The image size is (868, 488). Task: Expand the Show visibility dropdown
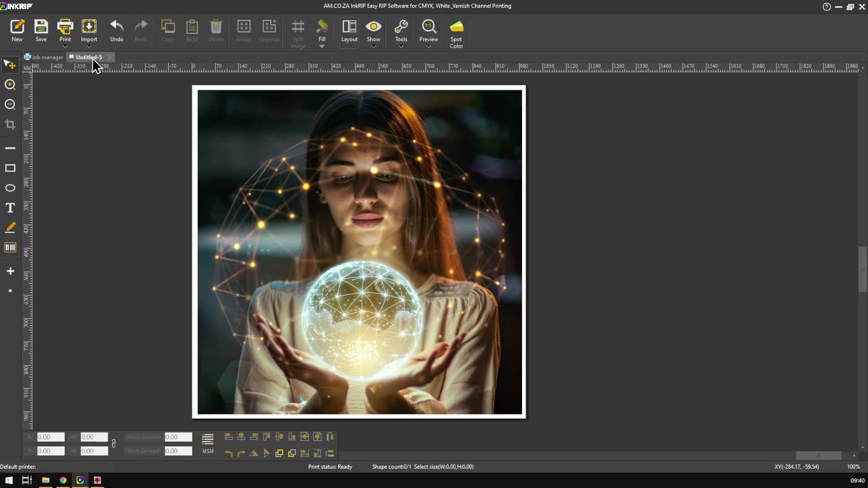click(374, 46)
